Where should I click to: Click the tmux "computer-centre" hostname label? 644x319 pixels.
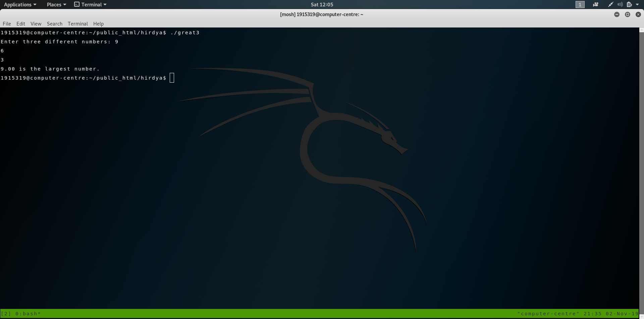tap(548, 314)
